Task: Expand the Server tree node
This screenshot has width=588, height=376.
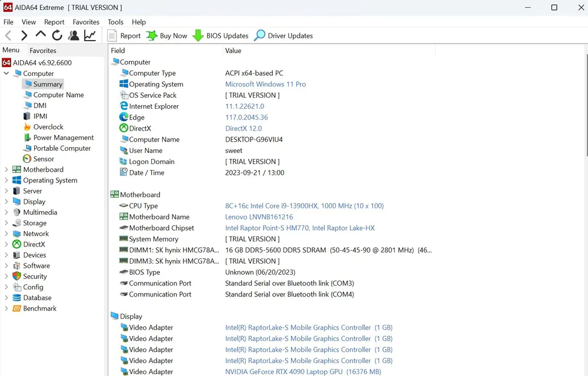Action: (x=6, y=191)
